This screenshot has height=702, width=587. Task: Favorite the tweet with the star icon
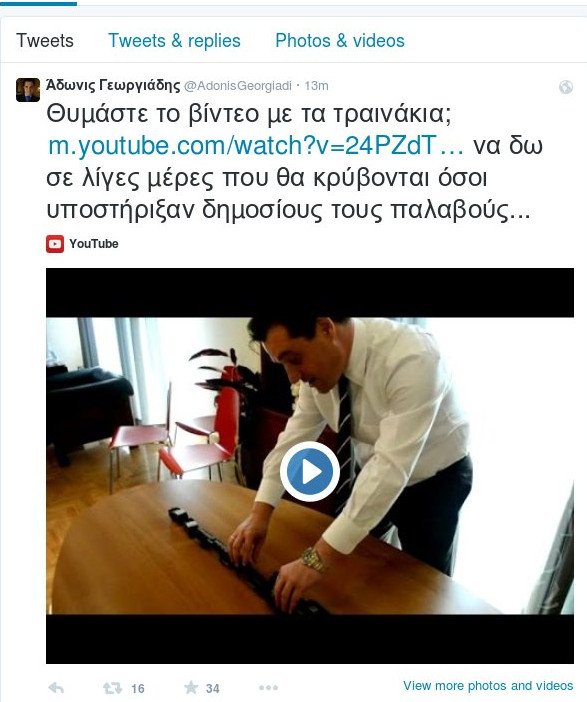191,687
